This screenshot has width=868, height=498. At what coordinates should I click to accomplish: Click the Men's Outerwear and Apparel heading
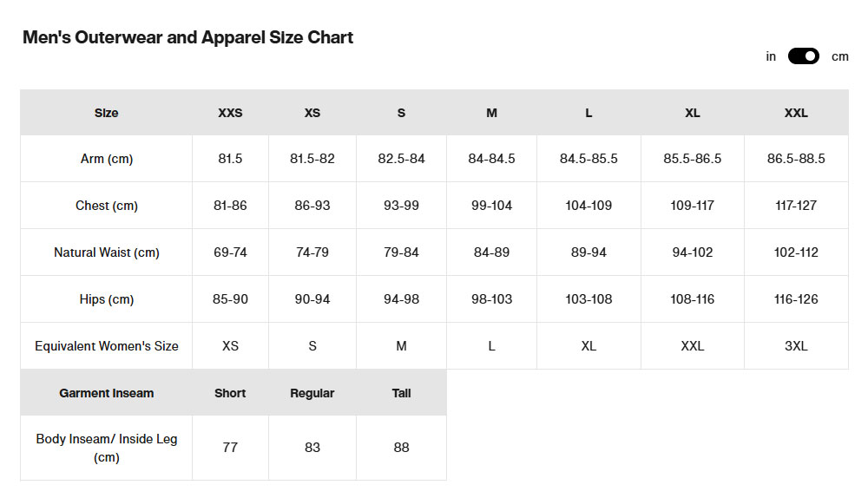pyautogui.click(x=187, y=37)
